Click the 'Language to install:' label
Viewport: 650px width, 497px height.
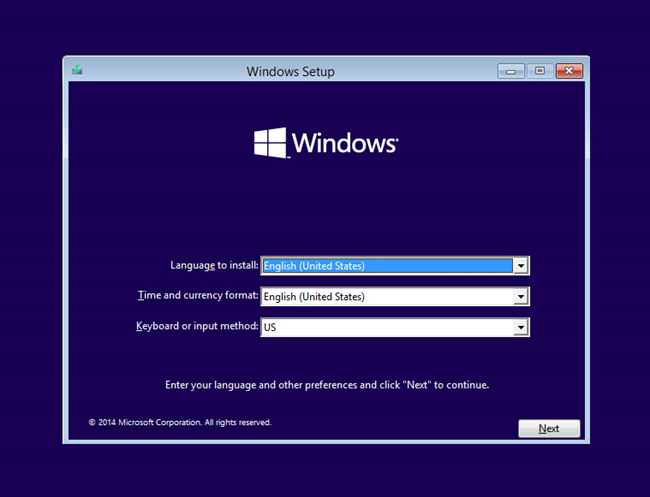(x=214, y=265)
